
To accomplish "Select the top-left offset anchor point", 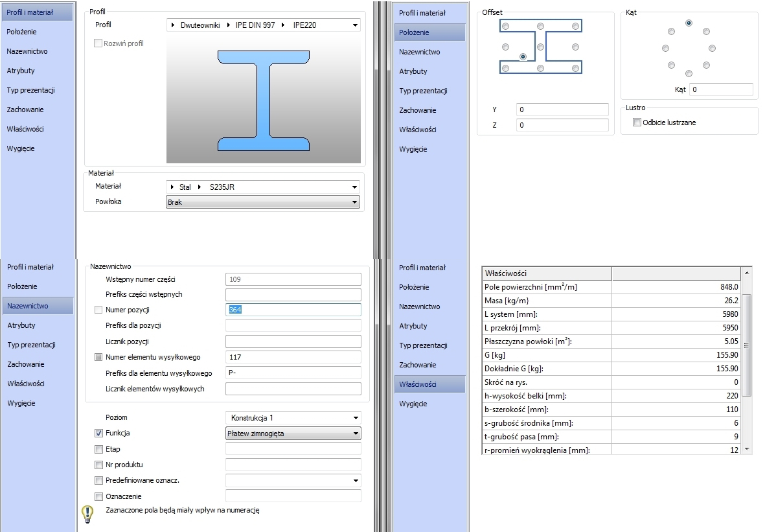I will click(505, 26).
